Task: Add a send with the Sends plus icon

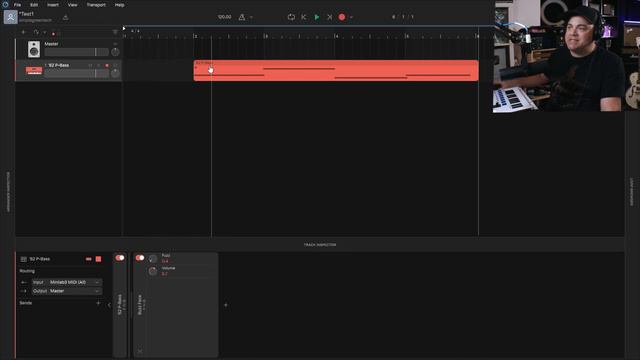Action: pos(98,303)
